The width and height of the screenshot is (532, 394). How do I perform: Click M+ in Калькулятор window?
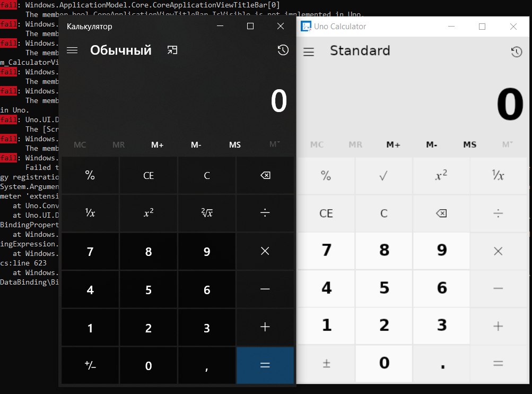[158, 145]
